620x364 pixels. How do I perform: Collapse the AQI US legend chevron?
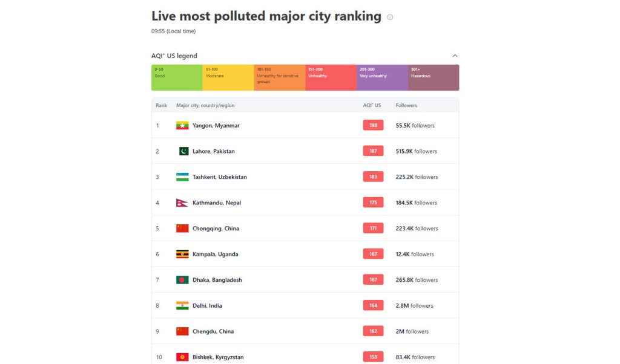coord(455,56)
